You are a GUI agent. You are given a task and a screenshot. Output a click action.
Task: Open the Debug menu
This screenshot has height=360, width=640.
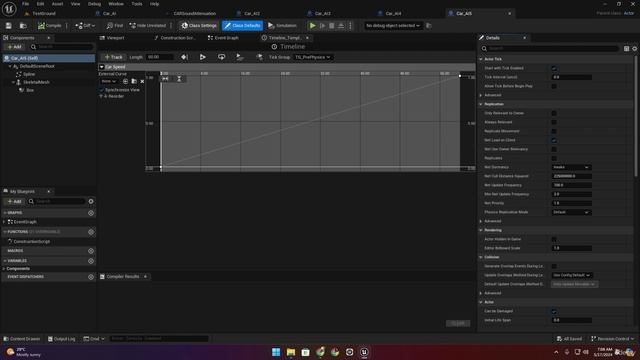point(94,4)
